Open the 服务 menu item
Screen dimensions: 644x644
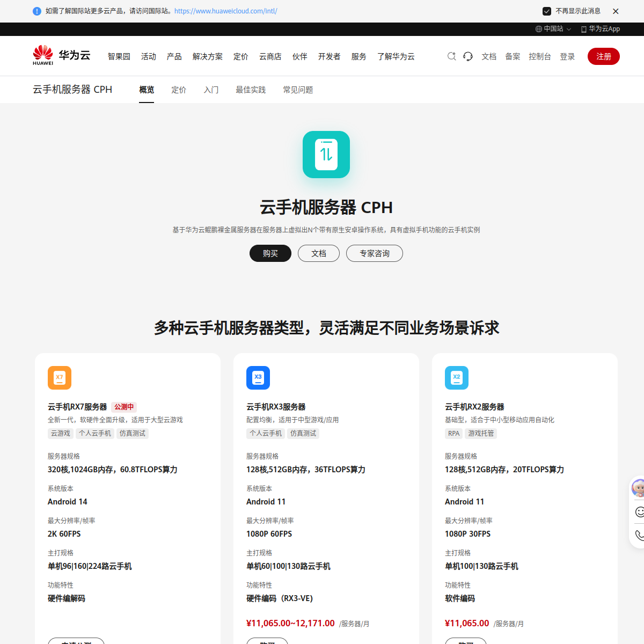[359, 56]
